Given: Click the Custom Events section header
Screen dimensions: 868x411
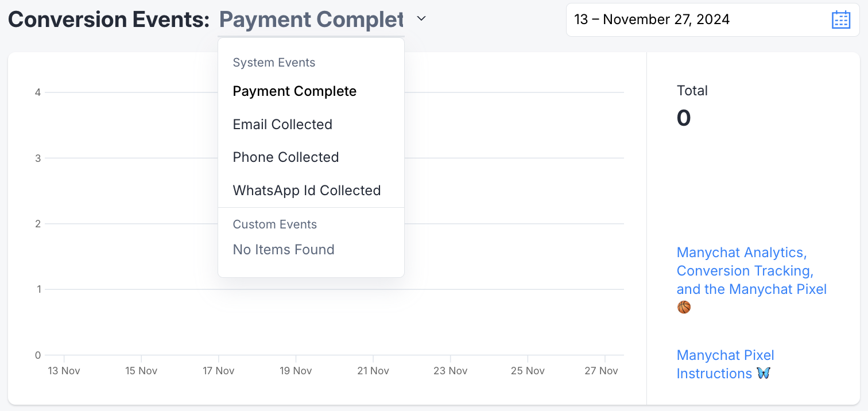Looking at the screenshot, I should 274,224.
